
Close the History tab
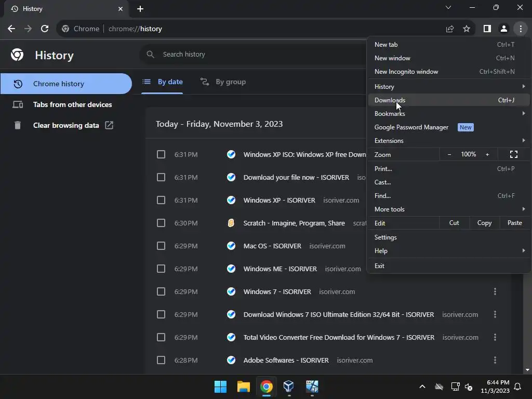coord(121,9)
